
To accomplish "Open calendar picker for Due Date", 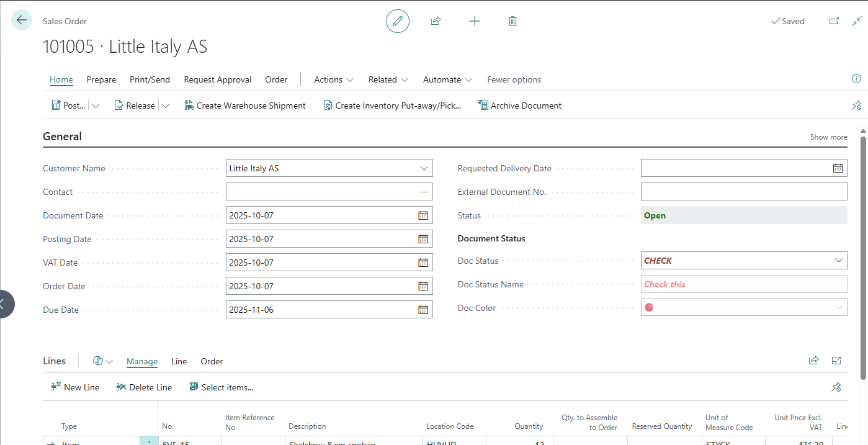I will tap(423, 310).
